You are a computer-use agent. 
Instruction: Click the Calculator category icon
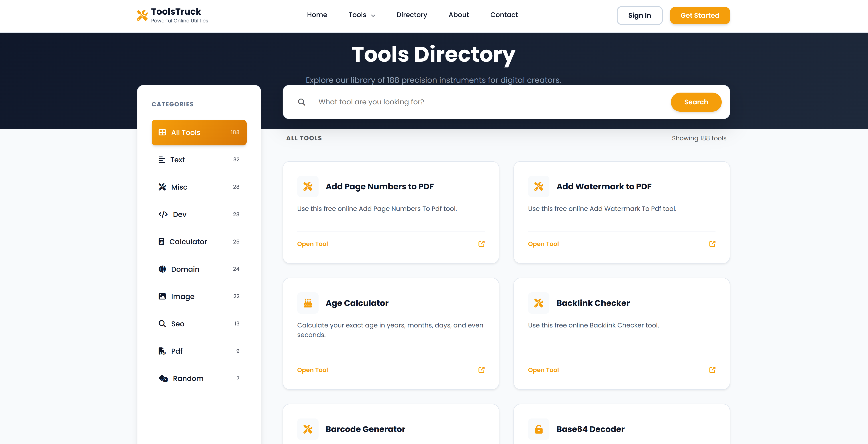pos(162,242)
